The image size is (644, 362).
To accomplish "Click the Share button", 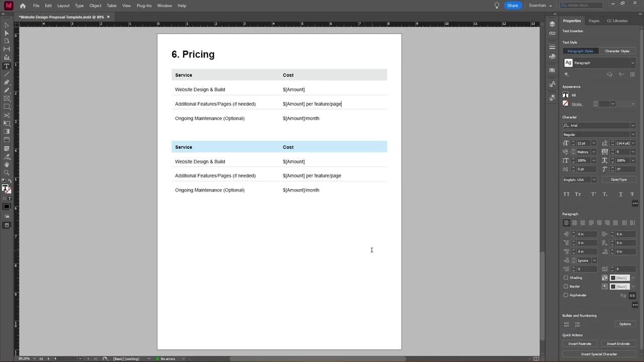I will pos(513,6).
